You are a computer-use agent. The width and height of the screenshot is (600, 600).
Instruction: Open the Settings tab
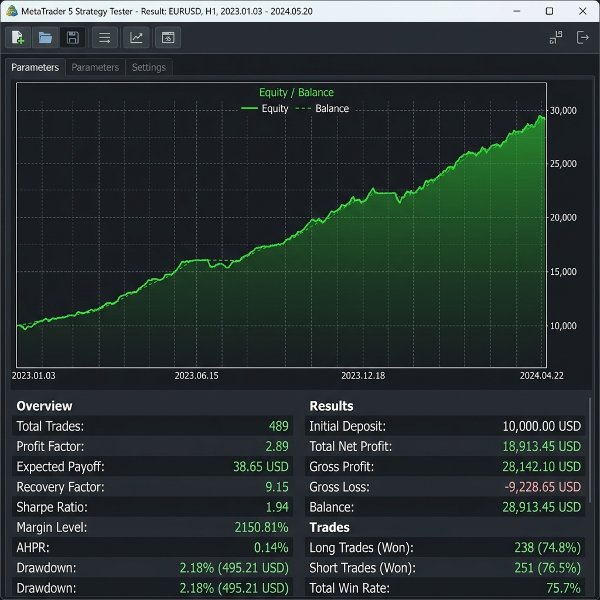[x=149, y=67]
